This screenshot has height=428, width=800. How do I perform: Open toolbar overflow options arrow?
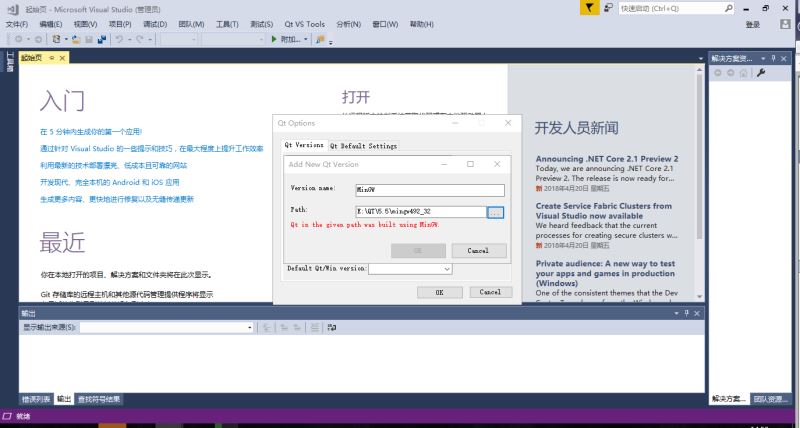pyautogui.click(x=331, y=42)
